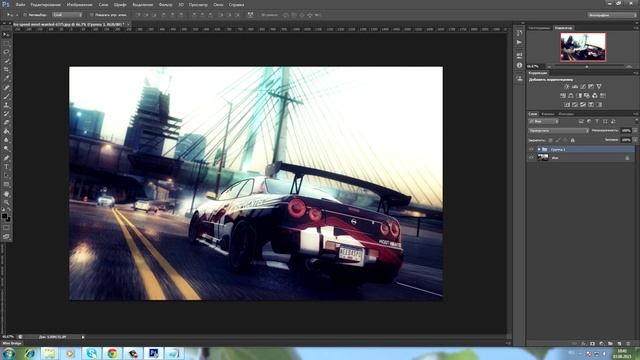Screen dimensions: 640x360
Task: Open the Редактирование menu
Action: point(46,4)
